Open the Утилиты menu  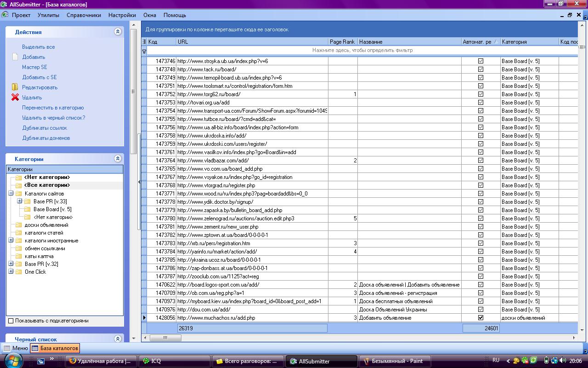pyautogui.click(x=48, y=15)
